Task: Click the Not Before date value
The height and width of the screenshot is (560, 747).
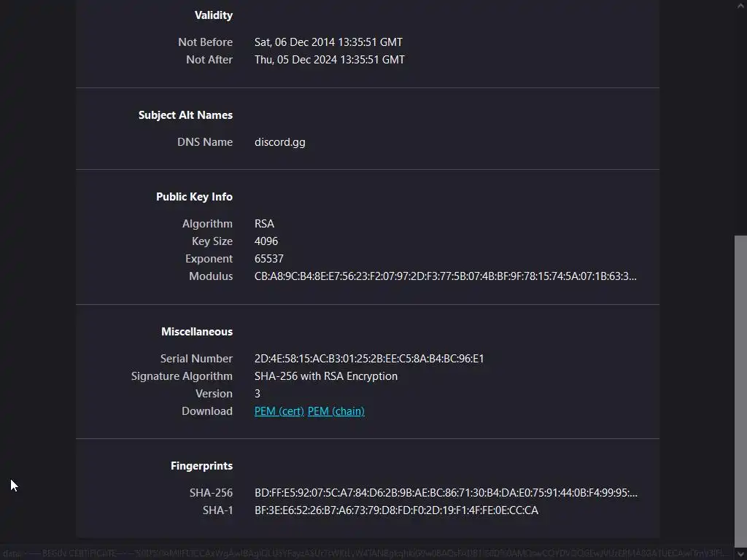Action: [x=328, y=42]
